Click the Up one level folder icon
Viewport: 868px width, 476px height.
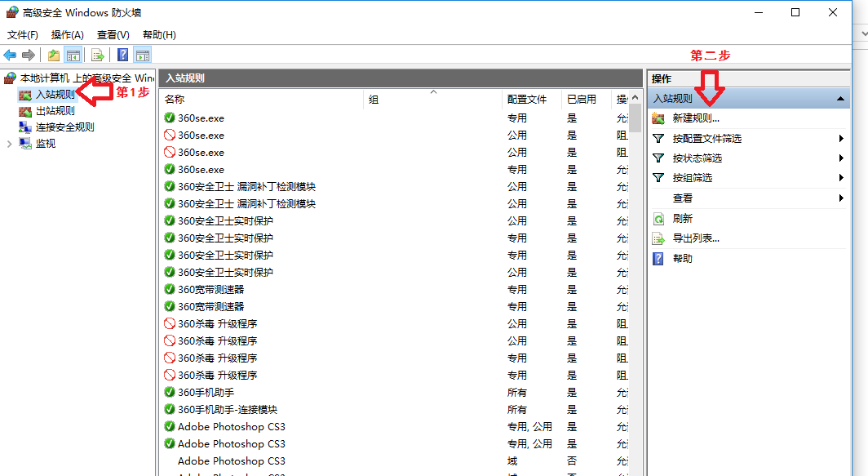[54, 55]
